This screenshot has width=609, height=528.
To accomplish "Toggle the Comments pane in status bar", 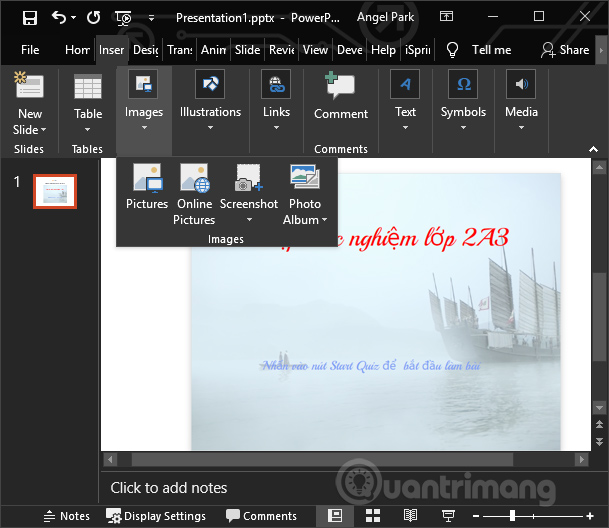I will point(261,516).
